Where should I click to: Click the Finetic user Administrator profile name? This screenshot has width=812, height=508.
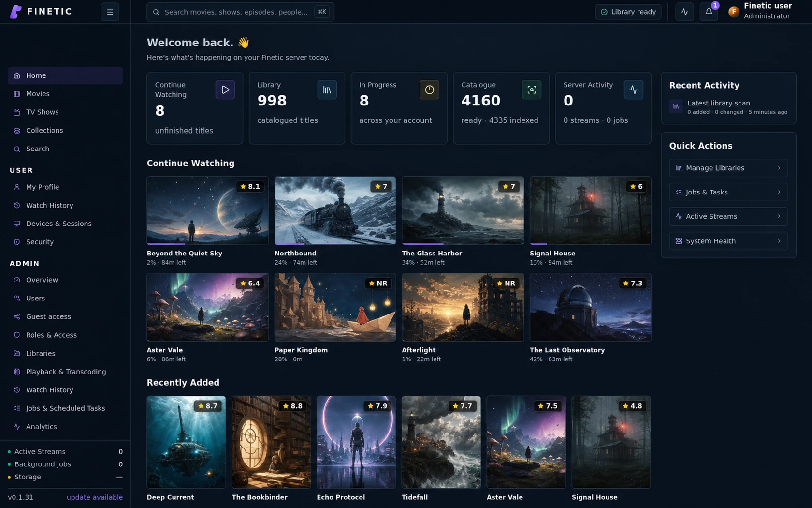pos(768,11)
